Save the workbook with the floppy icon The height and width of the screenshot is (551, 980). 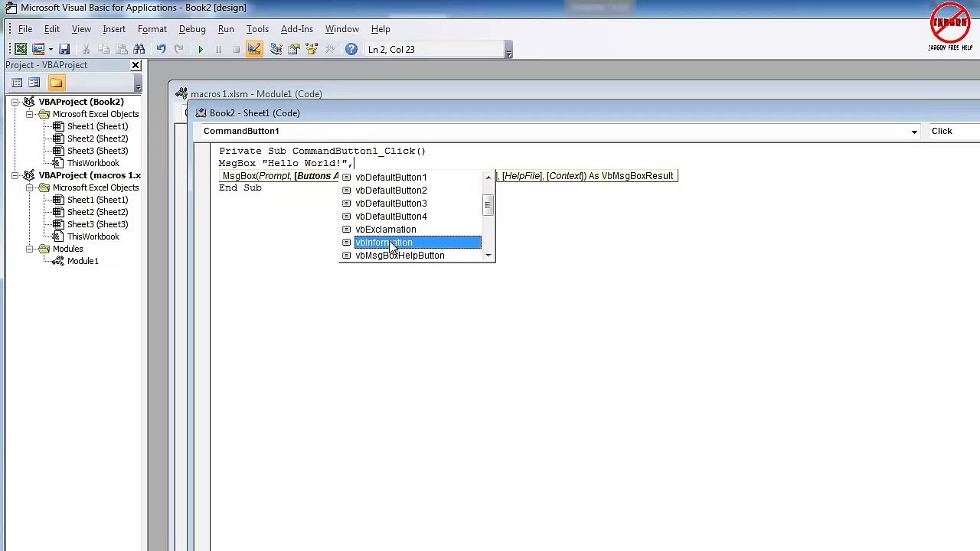pyautogui.click(x=64, y=49)
